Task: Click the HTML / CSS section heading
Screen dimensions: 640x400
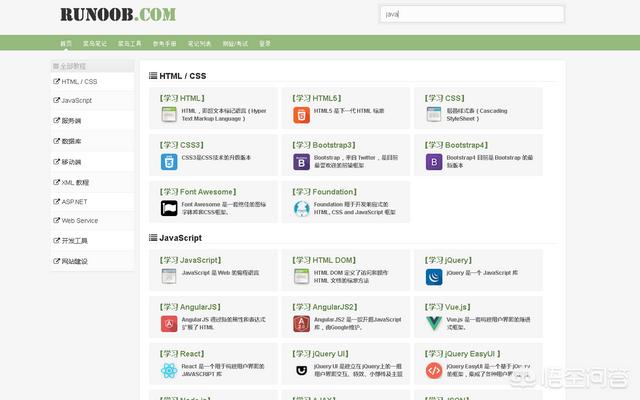Action: click(x=182, y=76)
